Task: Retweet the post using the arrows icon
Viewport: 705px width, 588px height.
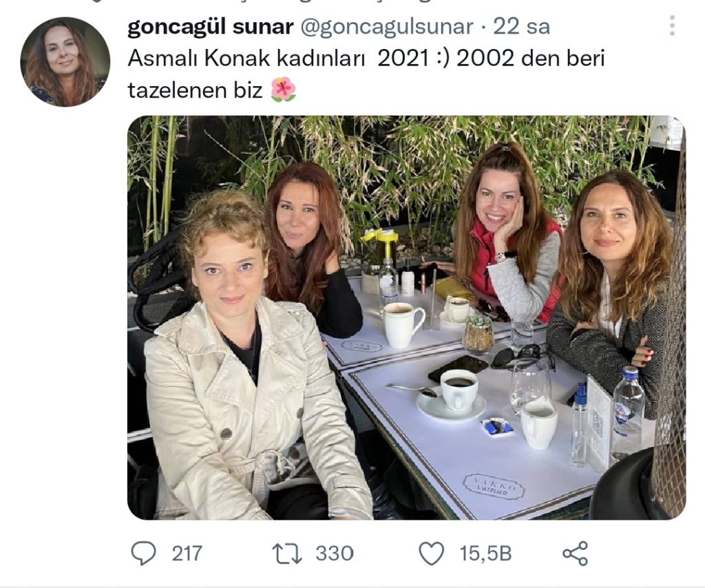Action: (x=286, y=553)
